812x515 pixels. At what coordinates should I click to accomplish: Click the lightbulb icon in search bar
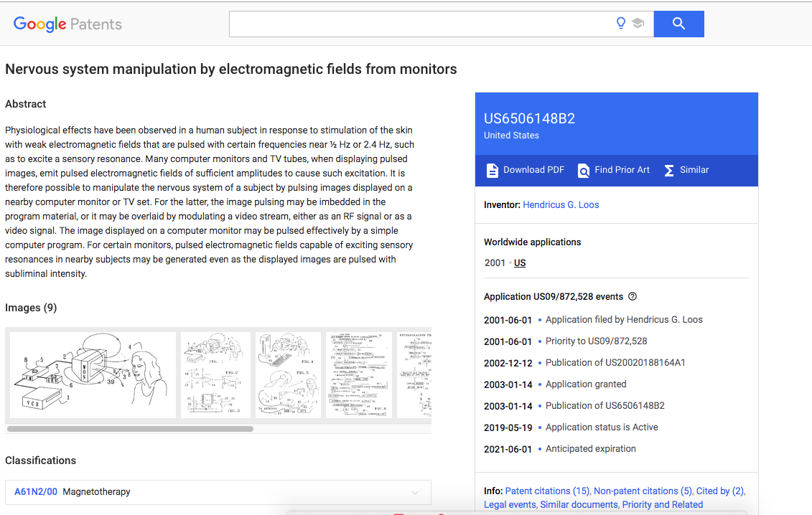620,23
